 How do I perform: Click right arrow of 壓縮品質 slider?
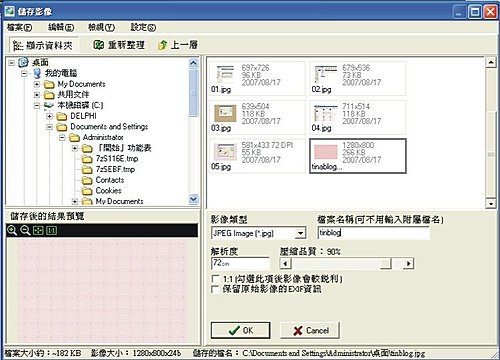[409, 264]
